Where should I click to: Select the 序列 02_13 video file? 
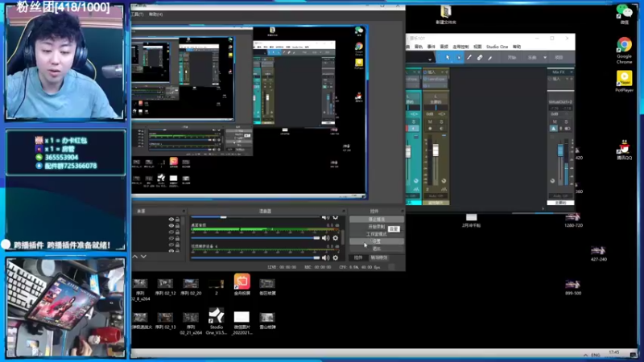click(x=166, y=321)
